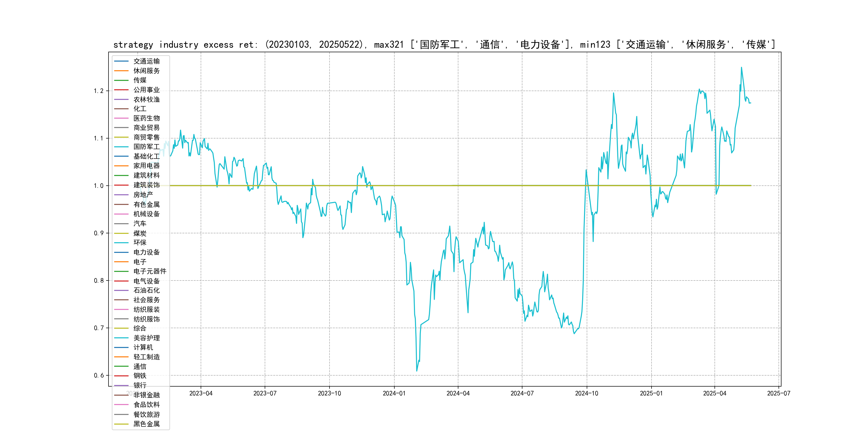868x434 pixels.
Task: Click the 1.2 y-axis tick label
Action: pos(98,91)
